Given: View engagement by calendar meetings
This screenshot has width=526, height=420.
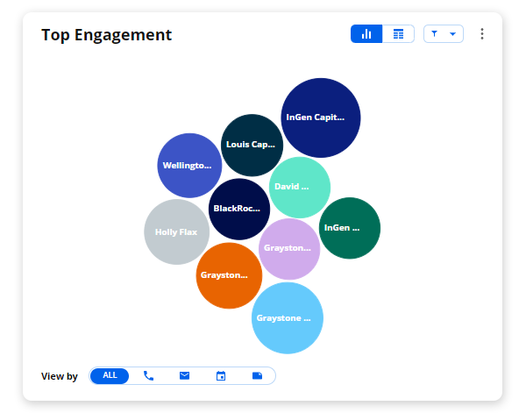Looking at the screenshot, I should [221, 375].
